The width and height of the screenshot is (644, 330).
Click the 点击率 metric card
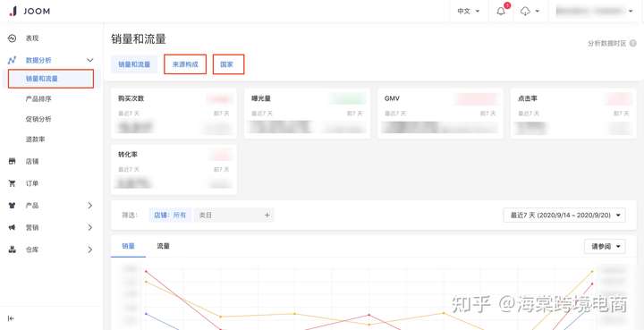pyautogui.click(x=573, y=113)
